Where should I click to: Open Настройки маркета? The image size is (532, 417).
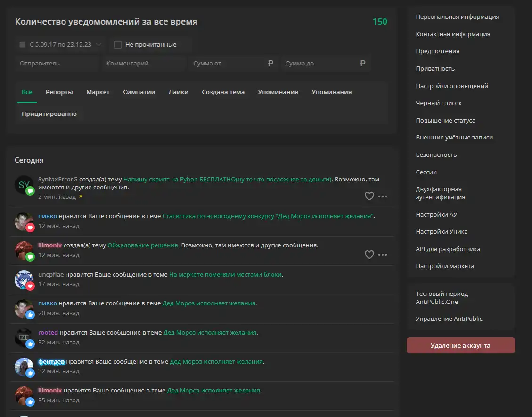pos(445,266)
